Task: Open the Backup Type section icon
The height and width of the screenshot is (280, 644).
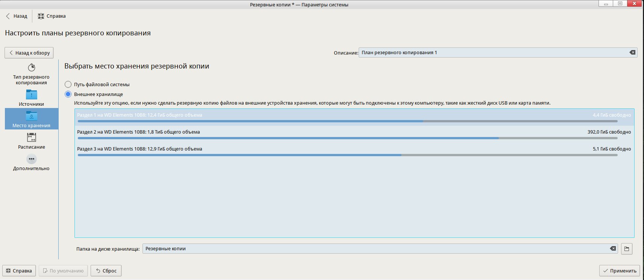Action: [x=32, y=68]
